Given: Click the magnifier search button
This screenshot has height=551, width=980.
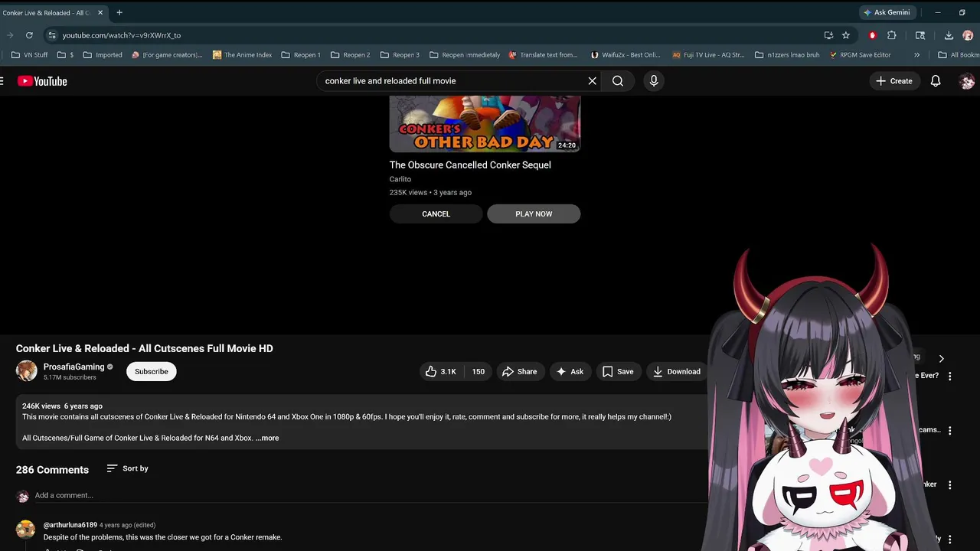Looking at the screenshot, I should pyautogui.click(x=618, y=81).
